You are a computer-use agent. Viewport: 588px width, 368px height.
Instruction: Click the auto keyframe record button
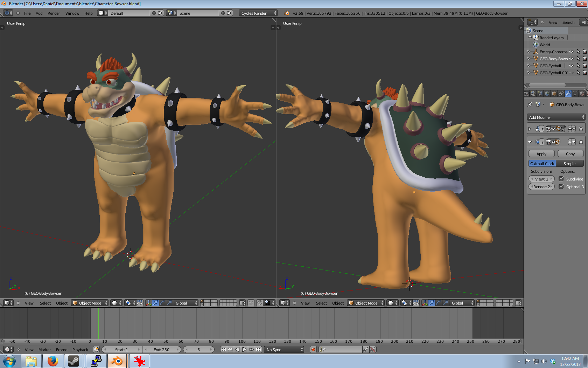tap(313, 349)
